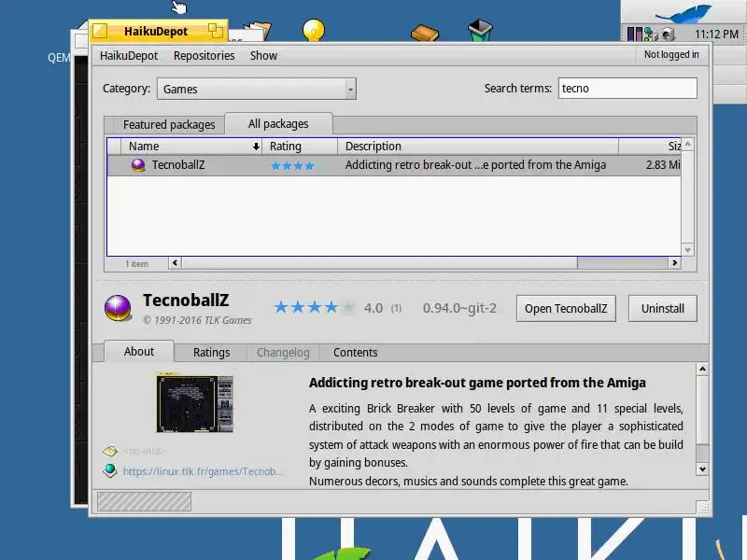Click the 1 item count label
This screenshot has height=560, width=747.
pyautogui.click(x=136, y=263)
